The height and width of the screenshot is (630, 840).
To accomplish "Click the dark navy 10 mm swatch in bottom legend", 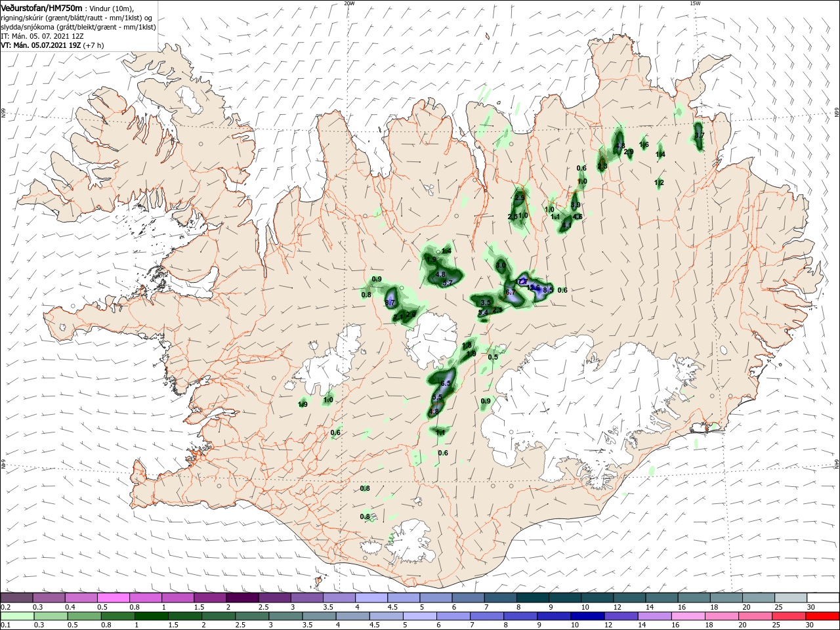I will click(586, 616).
